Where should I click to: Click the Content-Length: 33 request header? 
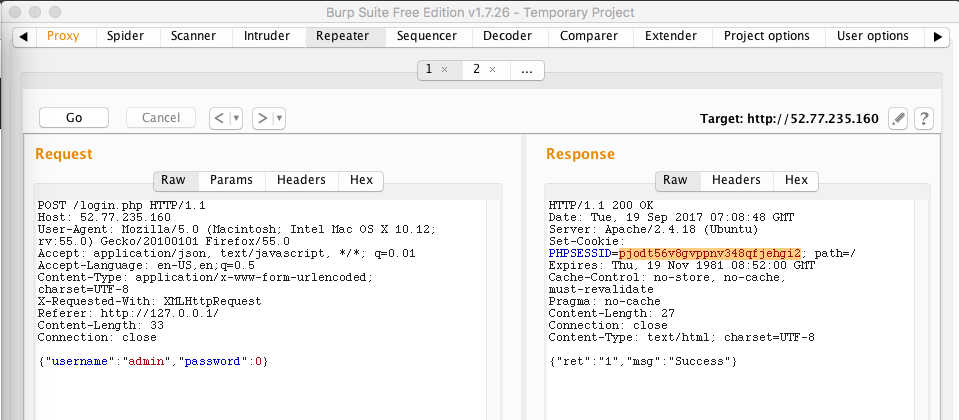pos(100,325)
